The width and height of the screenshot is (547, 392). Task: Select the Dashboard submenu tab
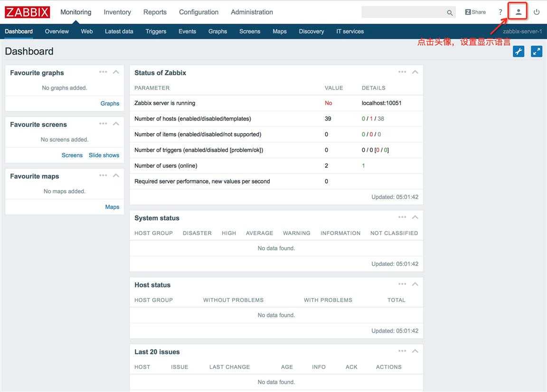(19, 31)
